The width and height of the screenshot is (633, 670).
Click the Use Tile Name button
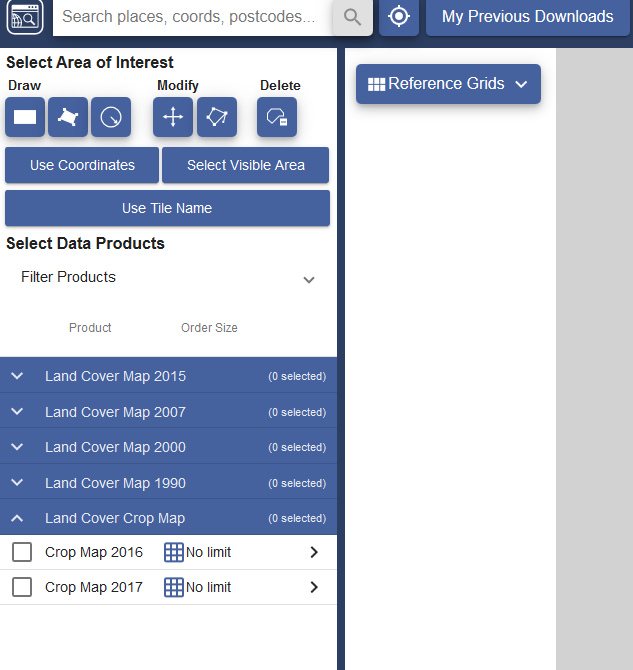pos(167,208)
